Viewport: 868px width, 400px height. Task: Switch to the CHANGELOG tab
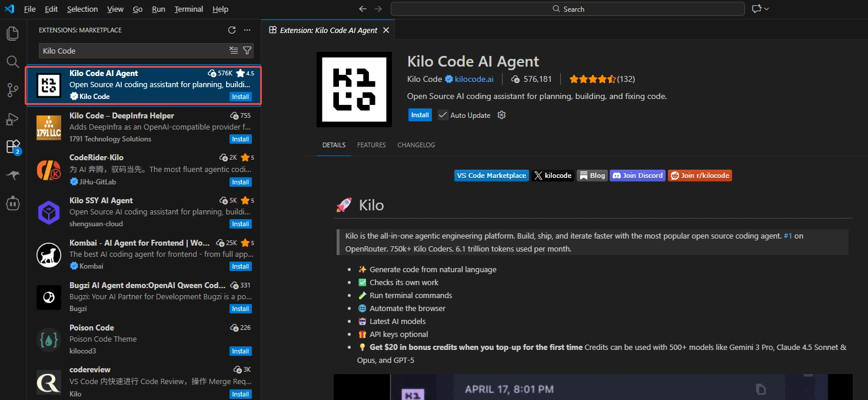click(x=416, y=144)
